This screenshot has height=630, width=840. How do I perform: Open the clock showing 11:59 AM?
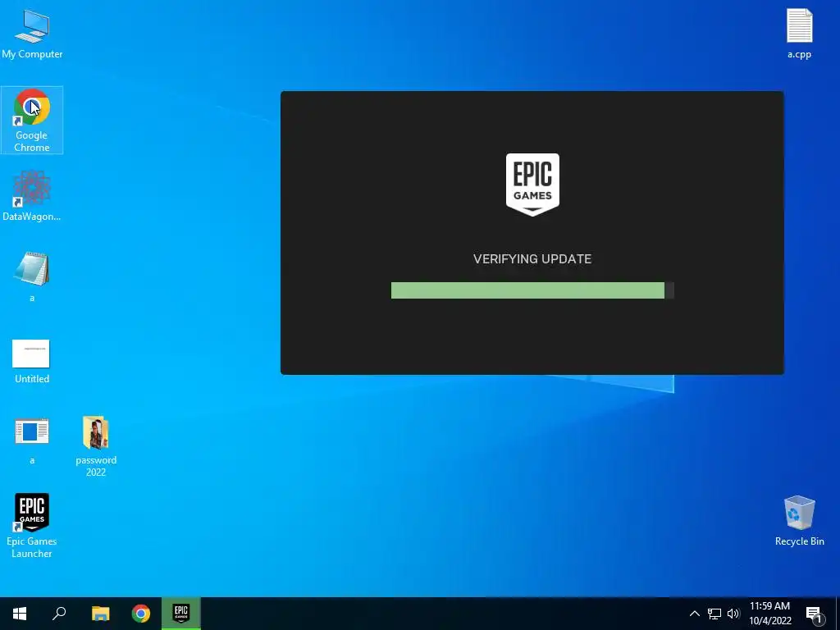[769, 614]
